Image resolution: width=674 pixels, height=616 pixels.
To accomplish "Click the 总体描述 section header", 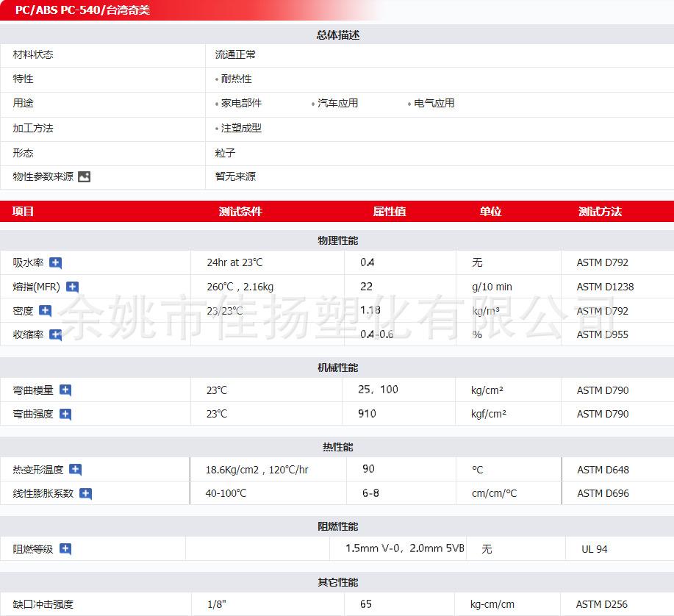I will (x=338, y=35).
